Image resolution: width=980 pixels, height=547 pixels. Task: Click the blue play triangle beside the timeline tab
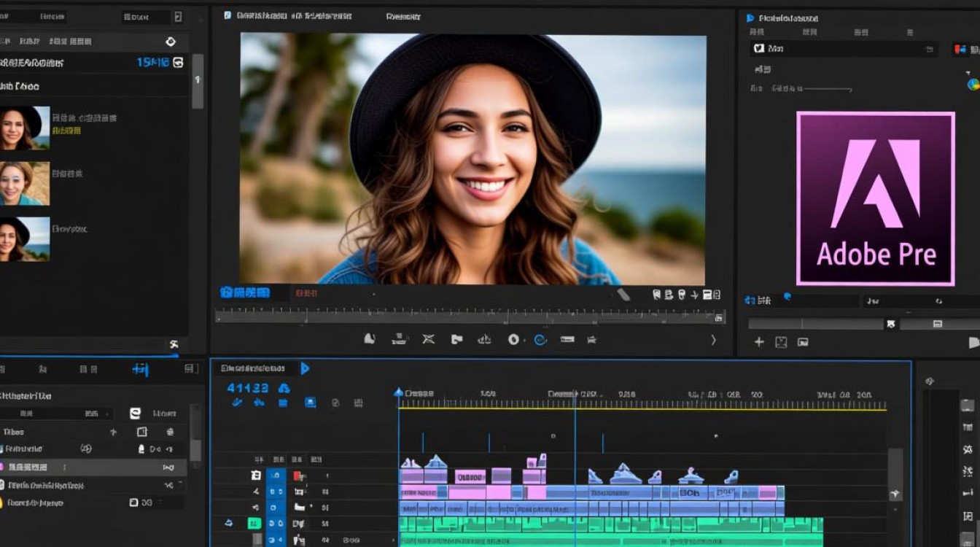305,368
